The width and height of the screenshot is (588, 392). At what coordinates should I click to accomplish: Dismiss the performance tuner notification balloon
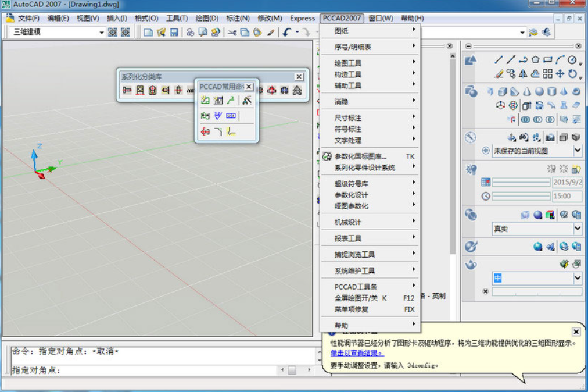click(576, 332)
